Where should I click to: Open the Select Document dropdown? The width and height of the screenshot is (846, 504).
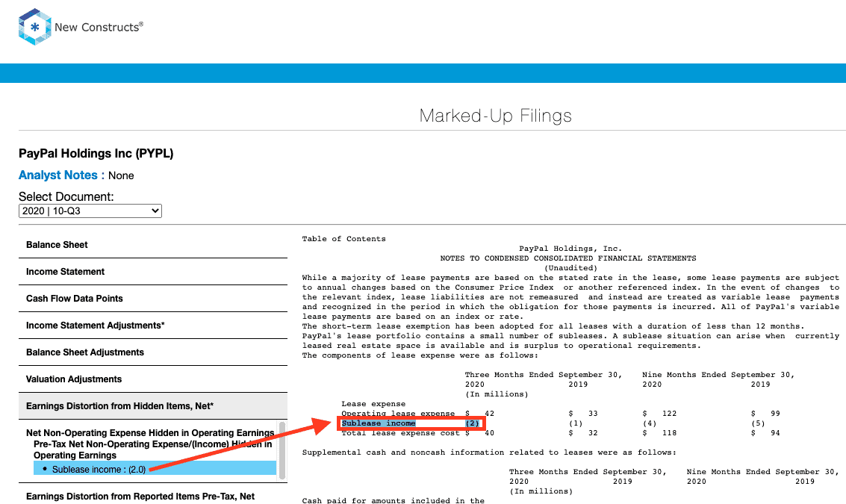90,211
